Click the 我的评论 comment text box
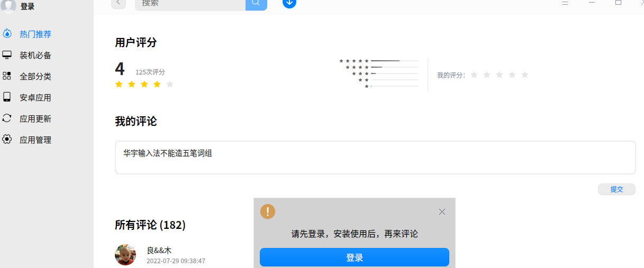This screenshot has height=268, width=644. click(375, 158)
